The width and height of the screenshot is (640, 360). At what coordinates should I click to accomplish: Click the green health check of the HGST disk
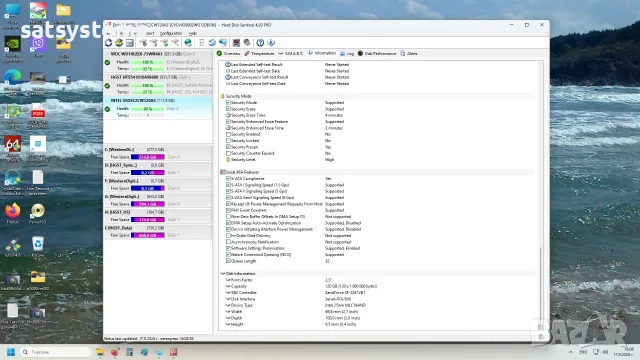tap(107, 86)
